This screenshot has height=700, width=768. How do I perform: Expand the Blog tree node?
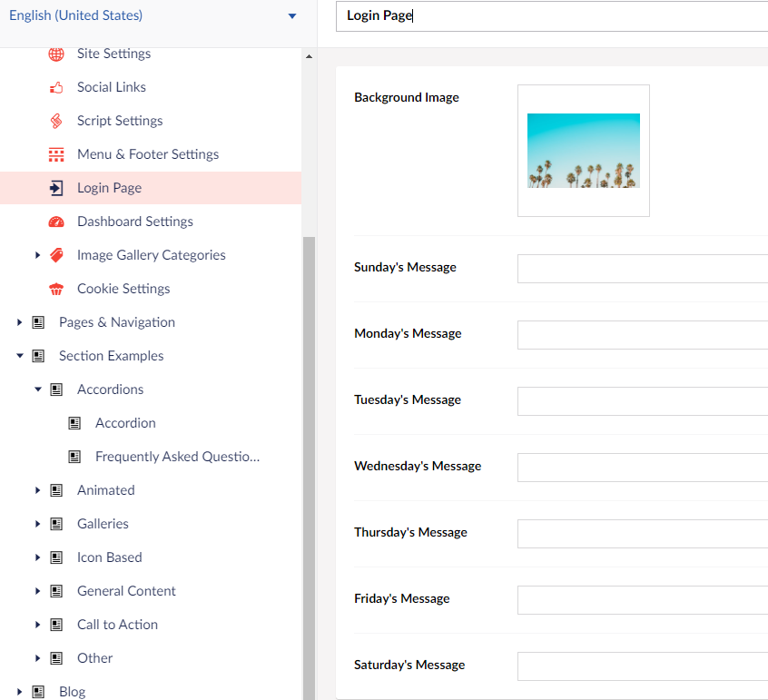(x=20, y=692)
